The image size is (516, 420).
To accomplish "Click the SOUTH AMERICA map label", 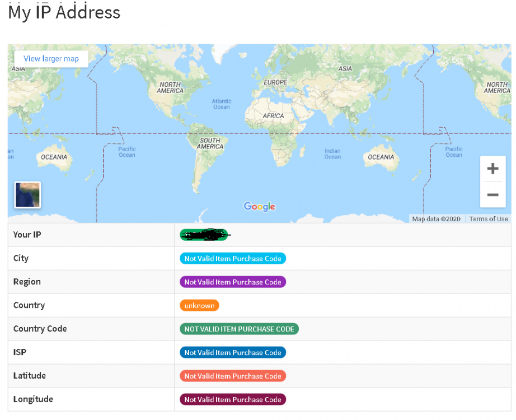I will click(210, 143).
